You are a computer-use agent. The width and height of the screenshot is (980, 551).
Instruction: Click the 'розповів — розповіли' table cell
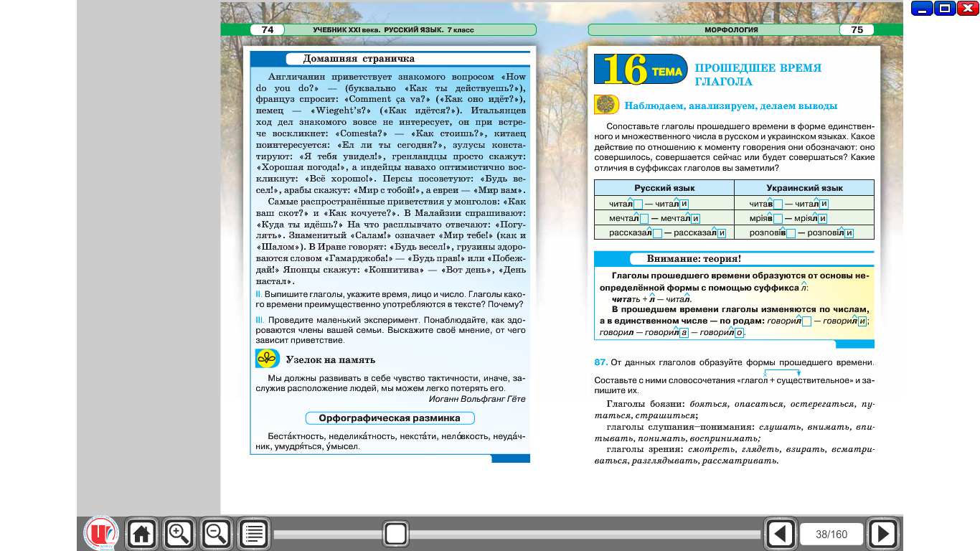coord(804,232)
